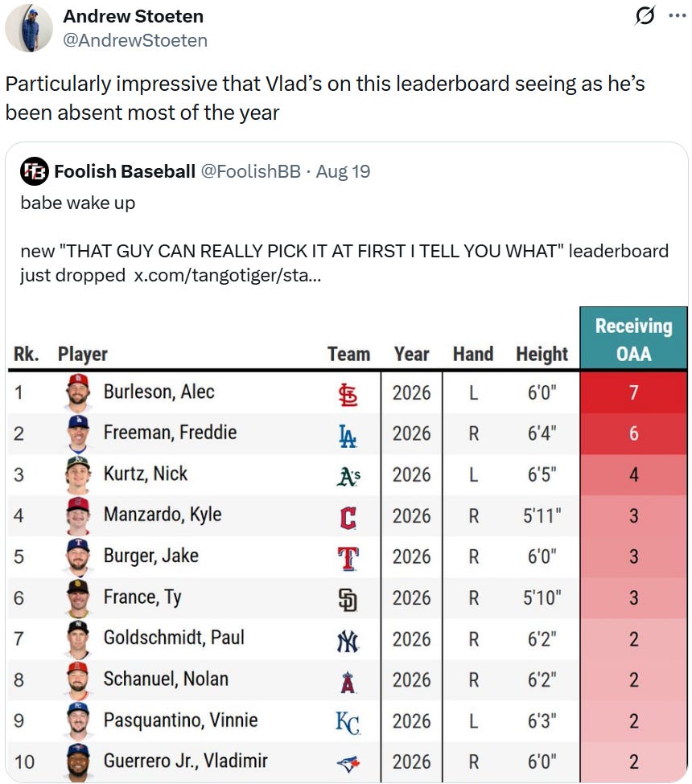Screen dimensions: 692x784
Task: Select the Freeman, Freddie player name
Action: tap(170, 433)
